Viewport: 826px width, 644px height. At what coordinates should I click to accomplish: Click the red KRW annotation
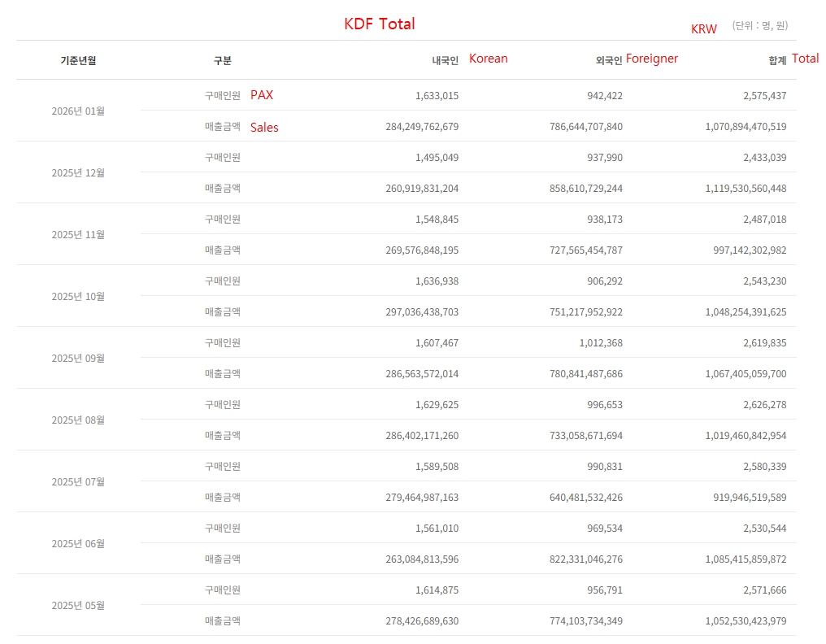[x=703, y=29]
